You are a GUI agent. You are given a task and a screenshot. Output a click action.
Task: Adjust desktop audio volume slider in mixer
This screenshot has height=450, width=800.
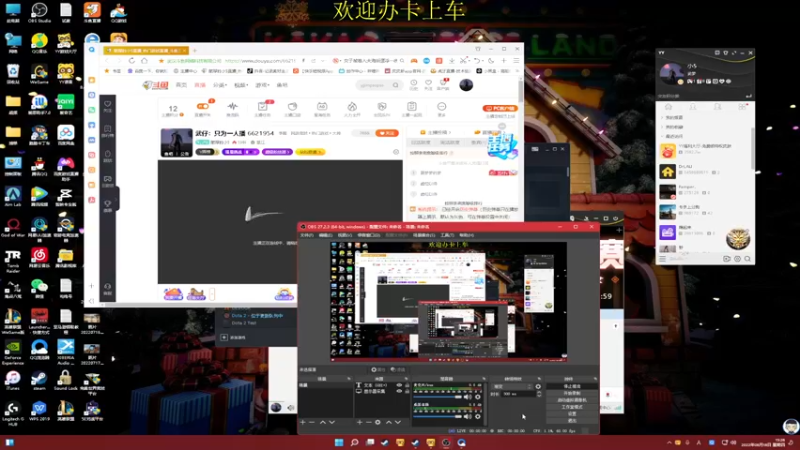438,416
